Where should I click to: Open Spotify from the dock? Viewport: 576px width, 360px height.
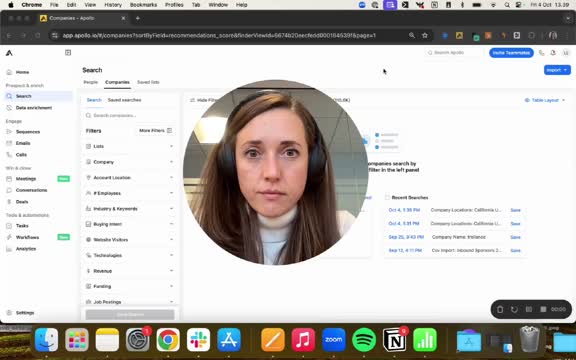click(x=364, y=340)
